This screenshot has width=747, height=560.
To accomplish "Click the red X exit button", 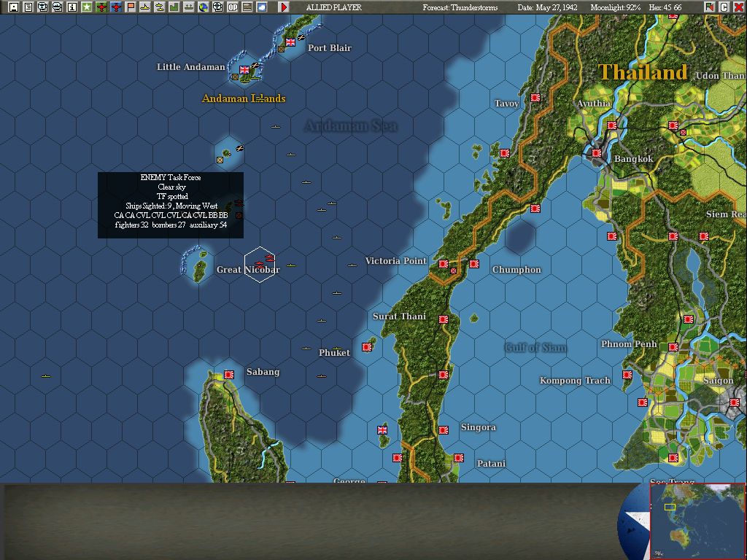I will 739,7.
